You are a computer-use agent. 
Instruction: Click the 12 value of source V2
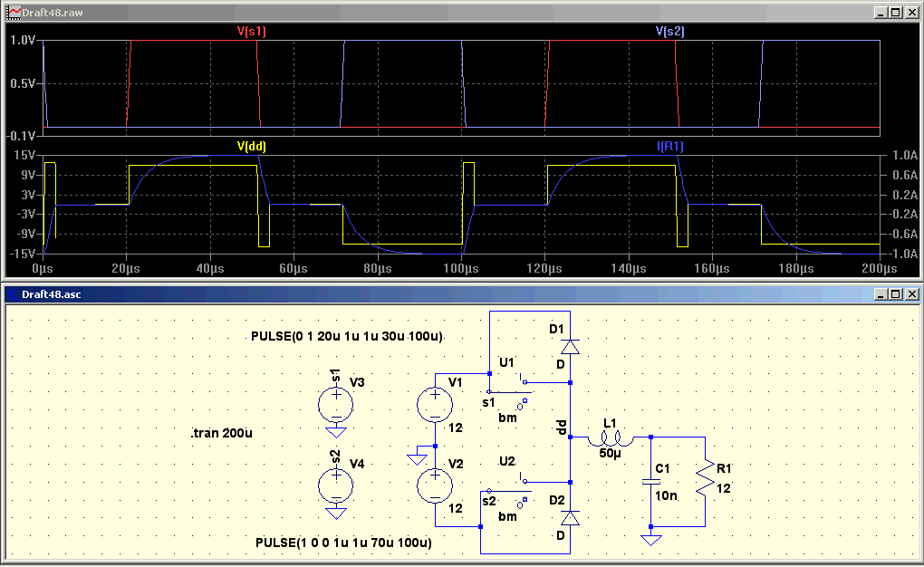coord(456,508)
